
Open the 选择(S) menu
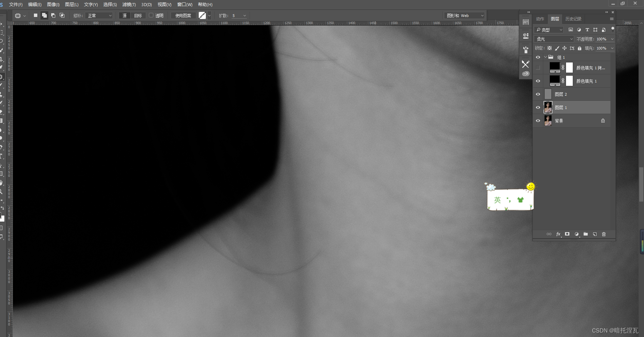[110, 4]
